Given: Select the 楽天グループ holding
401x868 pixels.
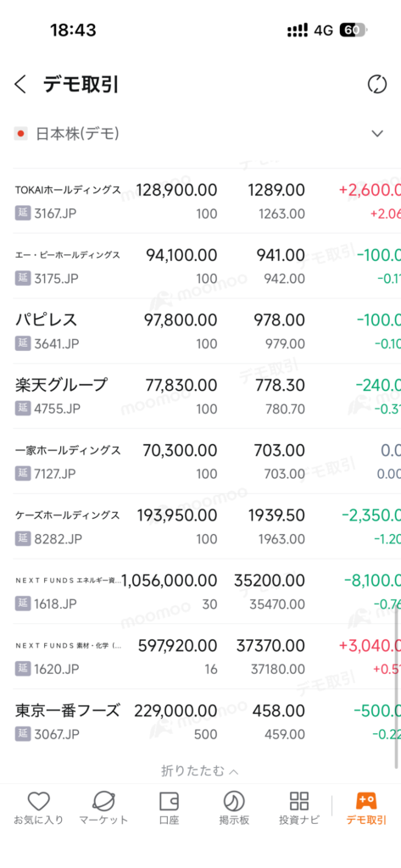Looking at the screenshot, I should 200,396.
